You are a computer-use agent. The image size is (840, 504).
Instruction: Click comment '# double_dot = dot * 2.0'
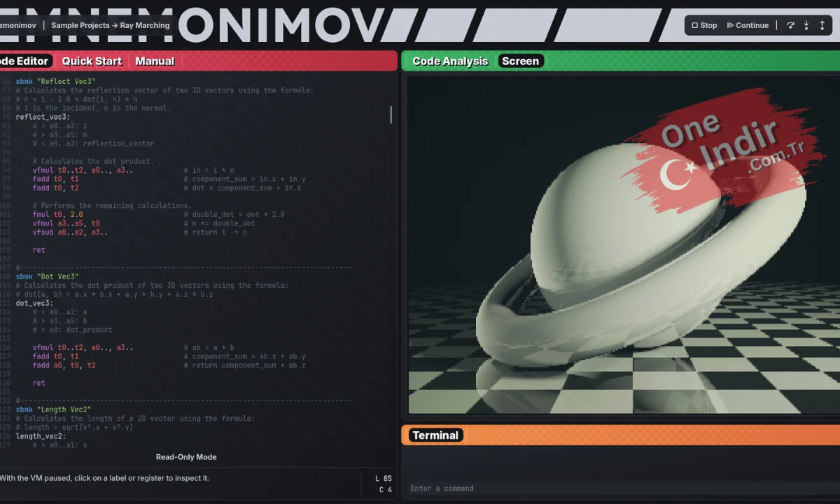click(x=234, y=214)
